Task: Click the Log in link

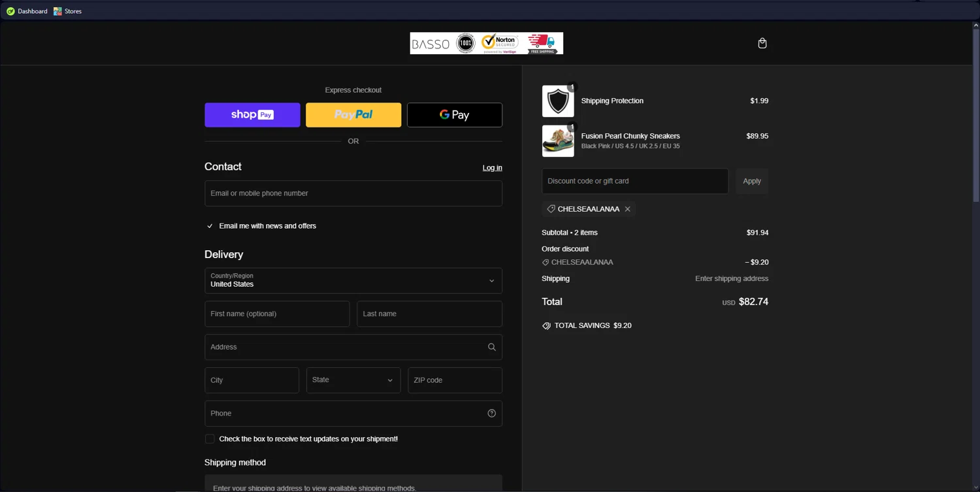Action: tap(493, 168)
